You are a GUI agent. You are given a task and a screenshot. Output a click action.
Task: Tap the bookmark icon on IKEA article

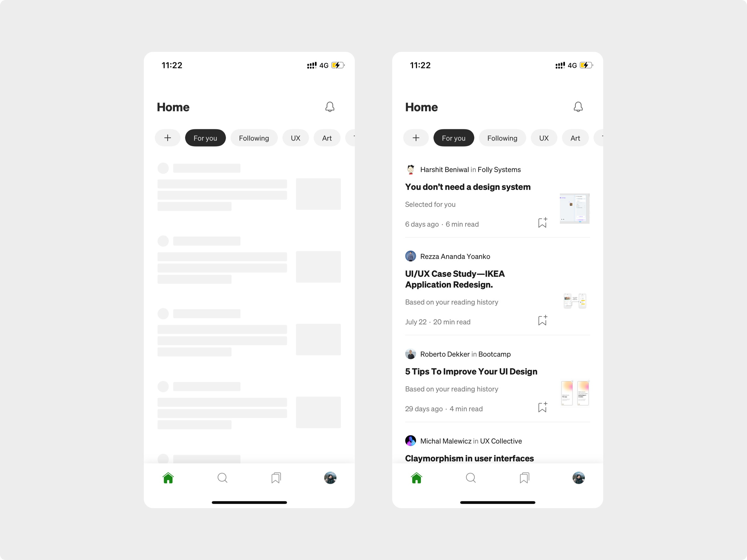tap(542, 320)
